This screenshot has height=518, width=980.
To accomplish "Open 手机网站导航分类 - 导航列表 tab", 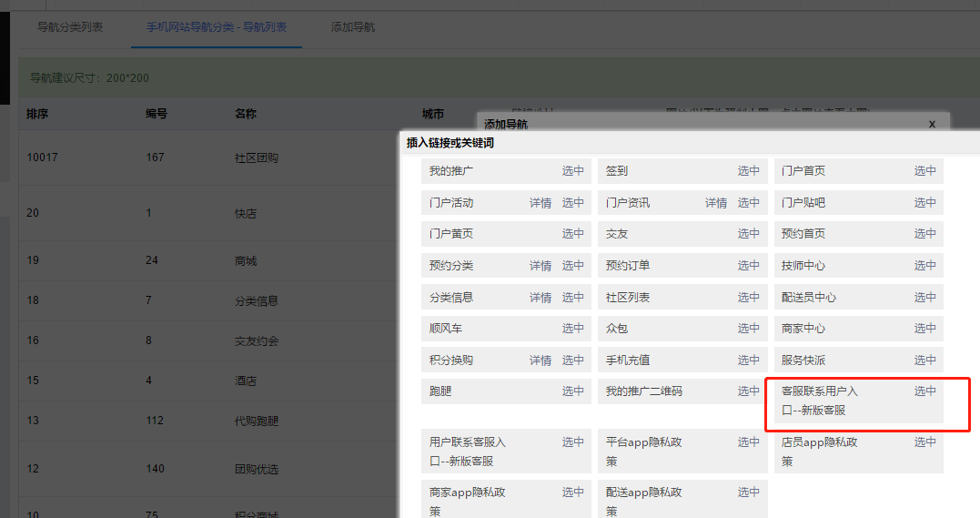I will click(x=217, y=27).
